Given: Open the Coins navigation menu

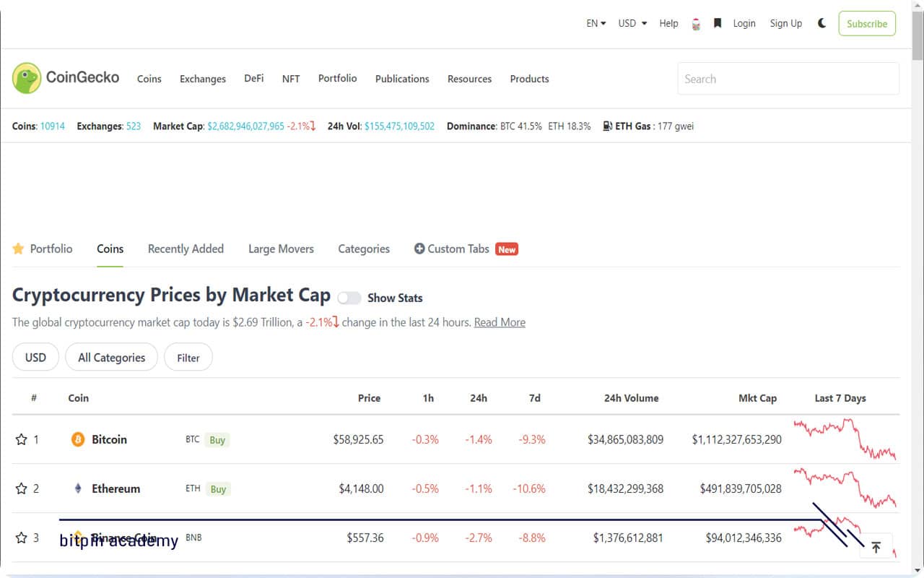Looking at the screenshot, I should click(149, 79).
